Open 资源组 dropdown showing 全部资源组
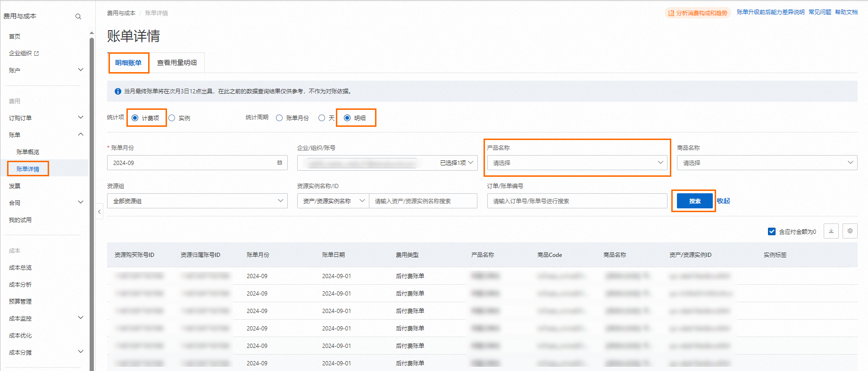 tap(197, 201)
